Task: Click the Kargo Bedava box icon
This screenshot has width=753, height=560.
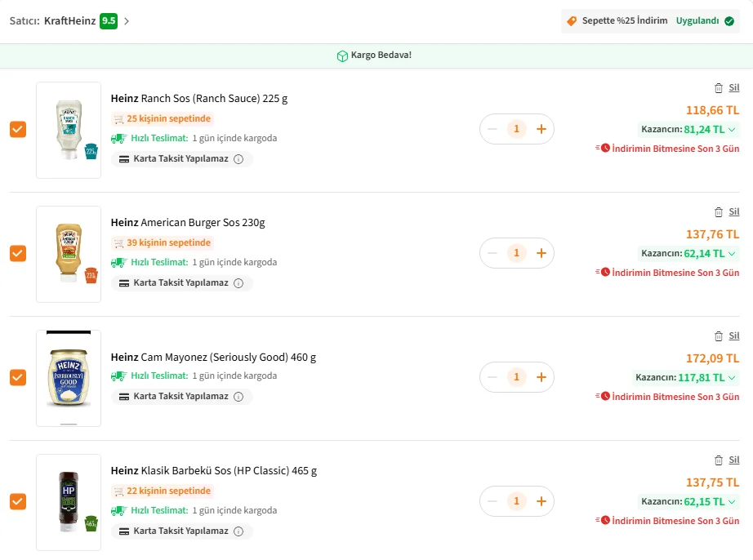Action: pos(342,56)
